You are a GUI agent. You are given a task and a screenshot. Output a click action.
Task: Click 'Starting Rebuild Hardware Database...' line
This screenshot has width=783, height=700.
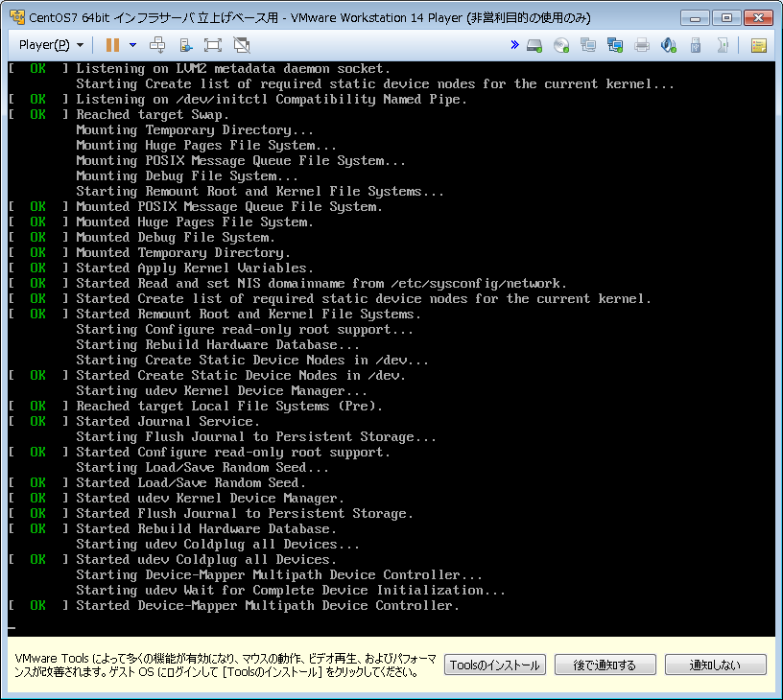point(218,345)
